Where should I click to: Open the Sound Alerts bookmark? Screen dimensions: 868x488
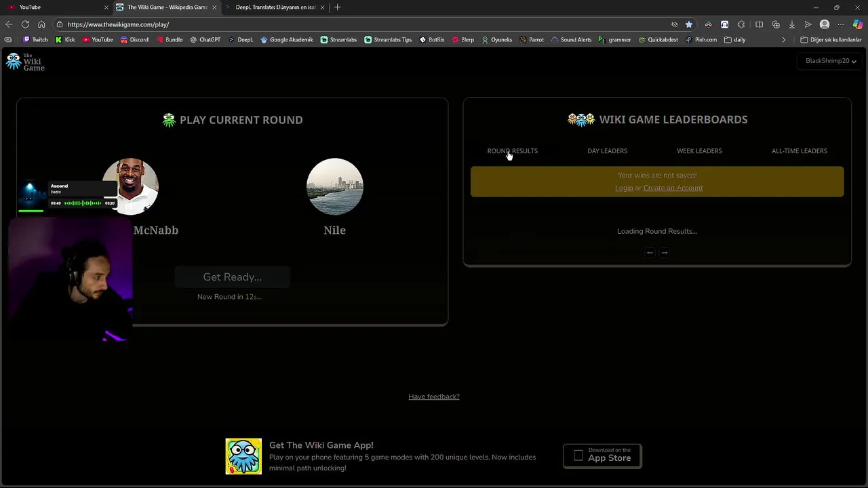[x=570, y=40]
